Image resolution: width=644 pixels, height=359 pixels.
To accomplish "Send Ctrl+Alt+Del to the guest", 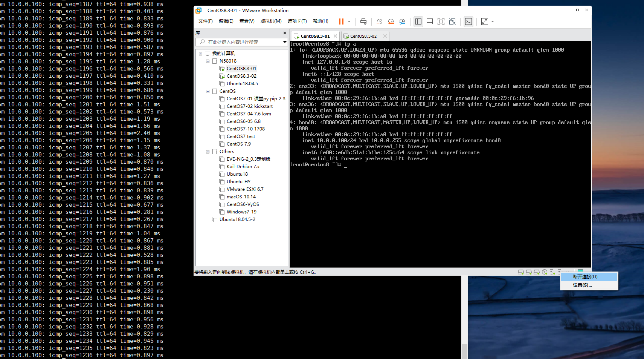I will (x=363, y=21).
